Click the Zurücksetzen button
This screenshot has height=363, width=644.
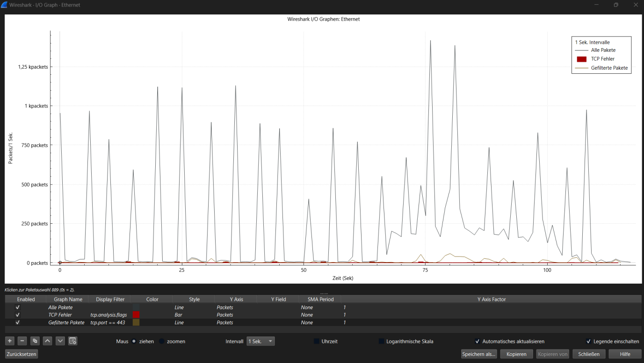22,354
